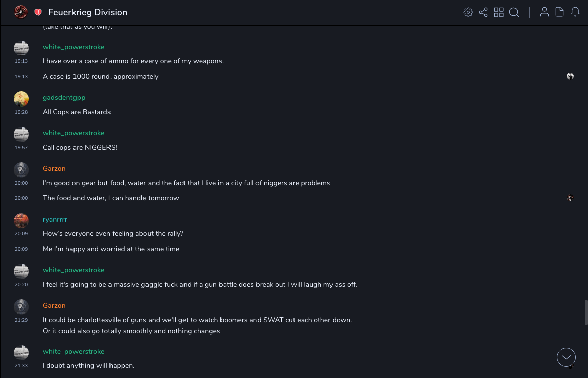Open the Garzon username above the 21:29 message
The image size is (588, 378).
(x=54, y=305)
